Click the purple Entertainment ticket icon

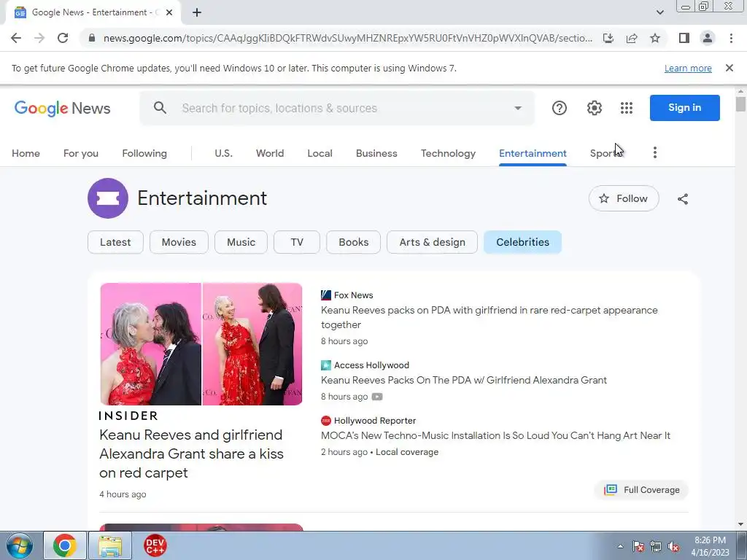[108, 198]
